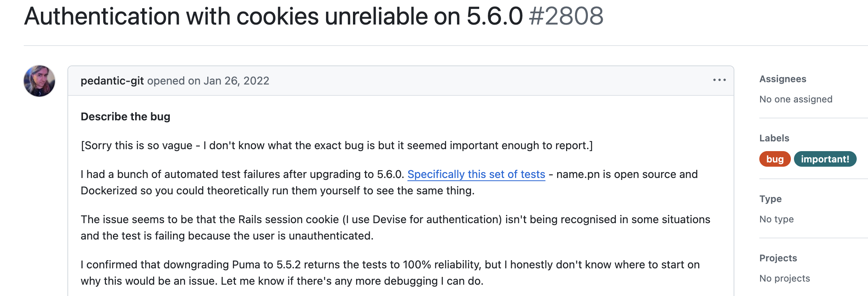This screenshot has width=868, height=296.
Task: Click 'No one assigned' text
Action: 796,99
